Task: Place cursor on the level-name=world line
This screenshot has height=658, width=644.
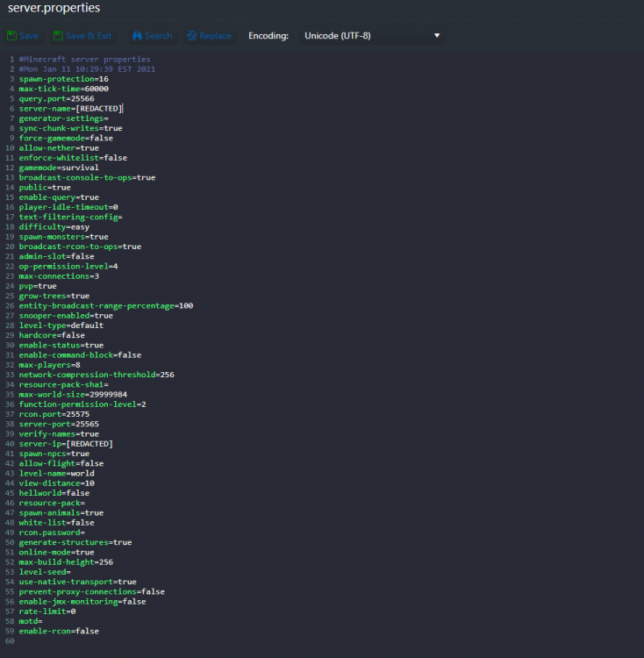Action: (x=57, y=474)
